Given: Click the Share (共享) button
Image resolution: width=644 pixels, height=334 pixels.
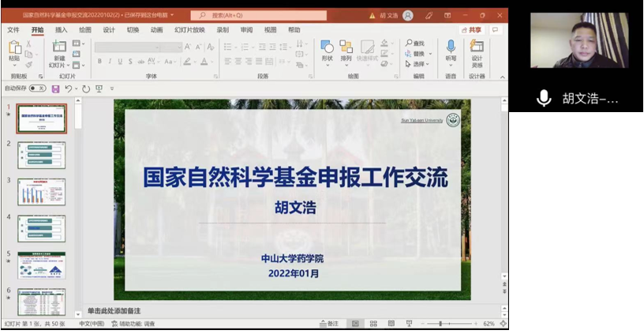Looking at the screenshot, I should coord(472,30).
